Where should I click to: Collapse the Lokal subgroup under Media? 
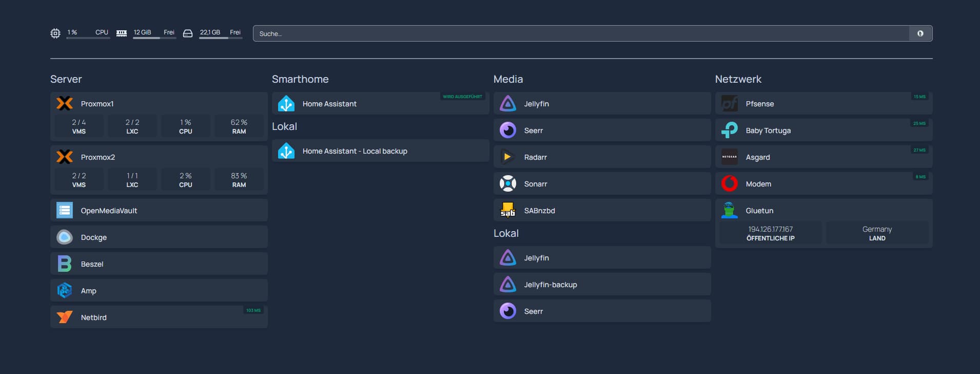pos(506,233)
